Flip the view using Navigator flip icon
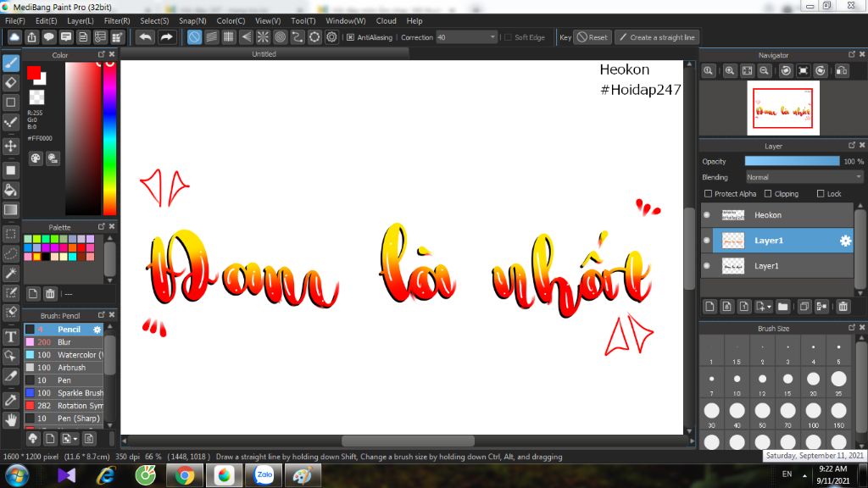The height and width of the screenshot is (488, 868). [x=842, y=71]
